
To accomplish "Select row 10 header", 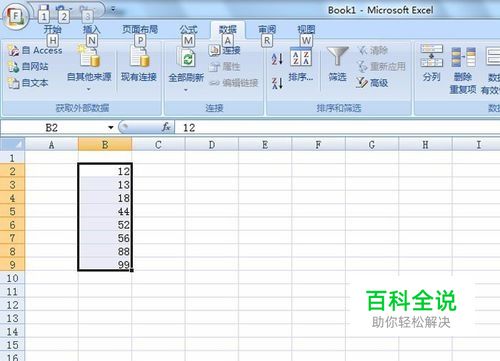I will point(12,278).
